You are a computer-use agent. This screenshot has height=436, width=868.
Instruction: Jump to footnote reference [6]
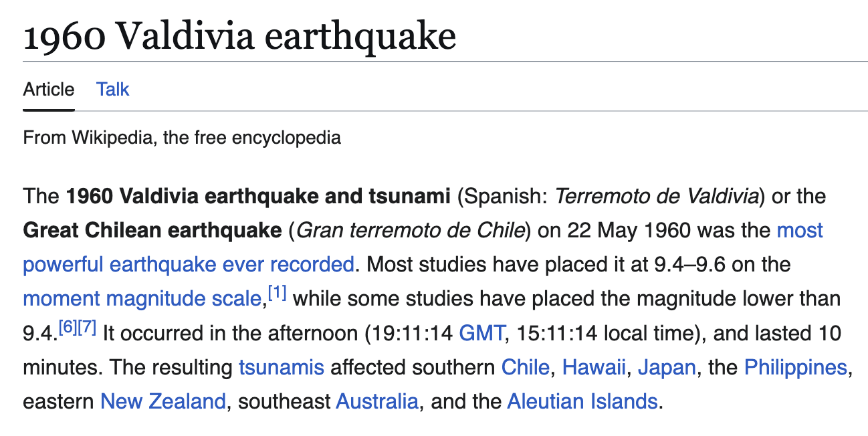point(68,327)
